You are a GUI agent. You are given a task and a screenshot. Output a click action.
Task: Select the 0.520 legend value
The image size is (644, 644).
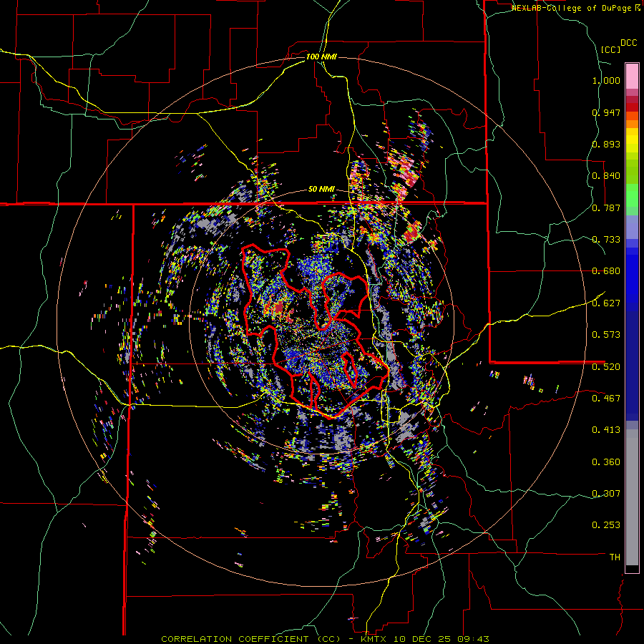[606, 366]
